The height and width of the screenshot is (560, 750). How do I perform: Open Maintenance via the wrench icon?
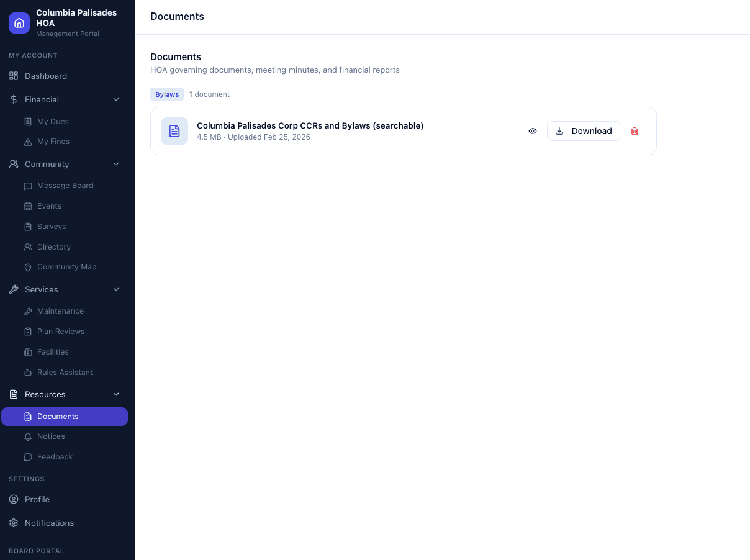pos(28,310)
